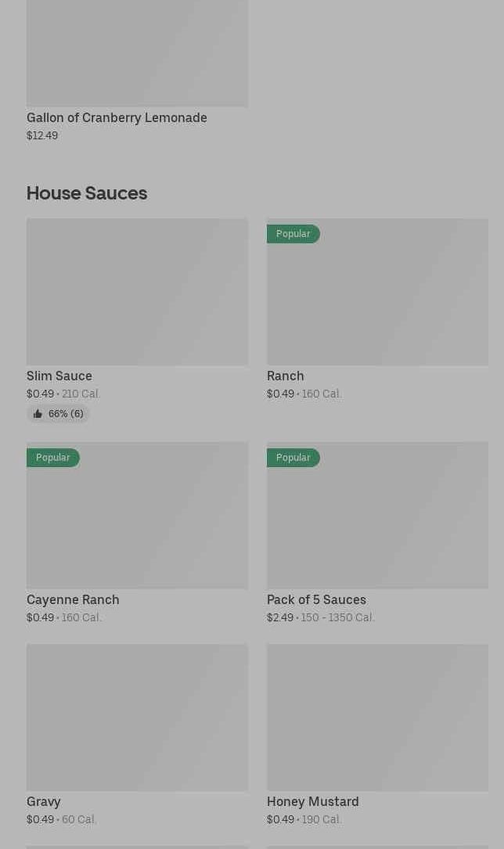The image size is (504, 849).
Task: Open the Honey Mustard image
Action: pos(377,717)
